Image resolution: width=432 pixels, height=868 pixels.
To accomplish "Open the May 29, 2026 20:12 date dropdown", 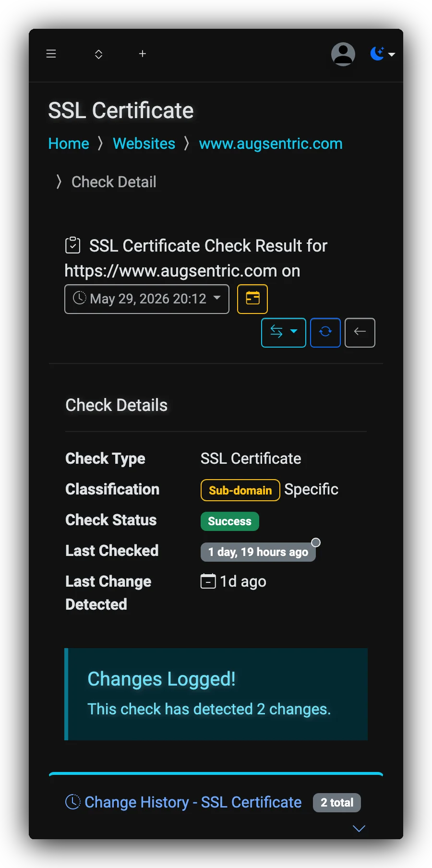I will 147,299.
